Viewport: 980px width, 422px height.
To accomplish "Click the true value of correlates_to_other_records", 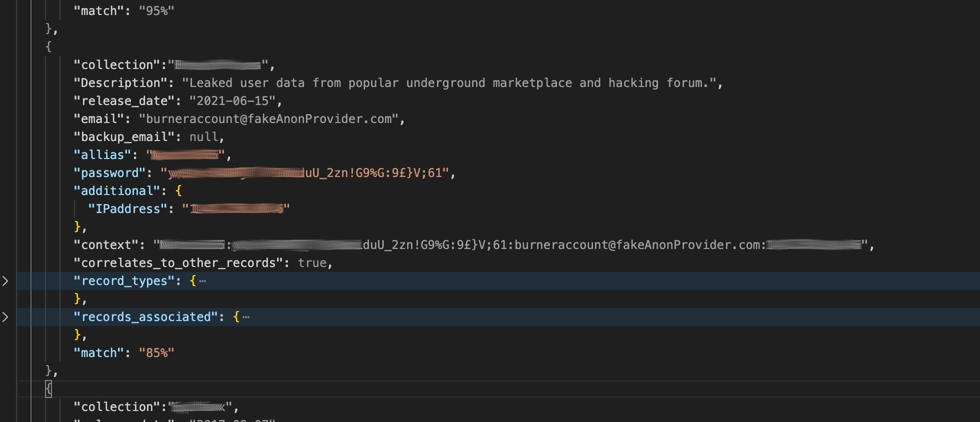I will [312, 263].
